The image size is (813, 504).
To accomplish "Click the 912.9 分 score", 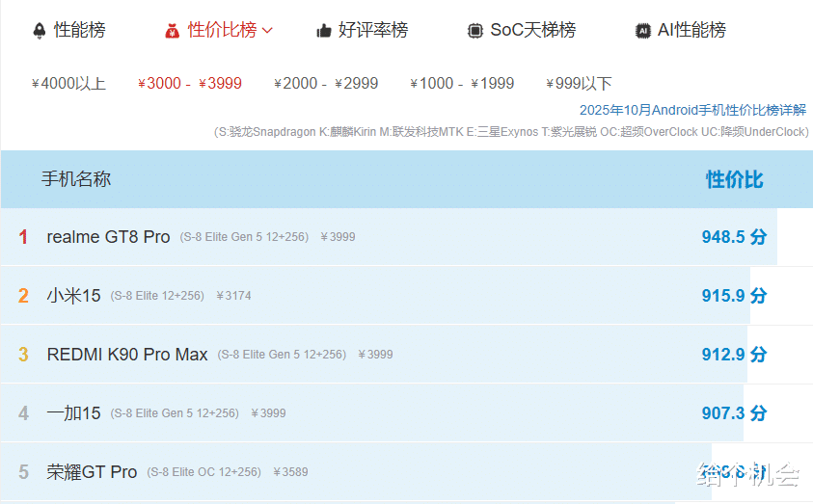I will pyautogui.click(x=734, y=355).
